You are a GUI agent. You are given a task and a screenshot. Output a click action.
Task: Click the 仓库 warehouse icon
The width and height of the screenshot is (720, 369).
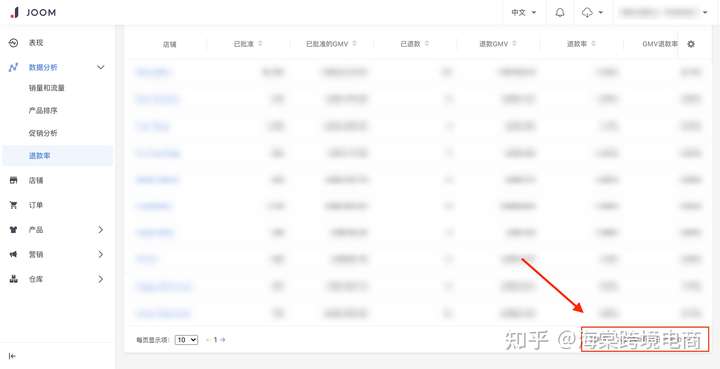(13, 279)
